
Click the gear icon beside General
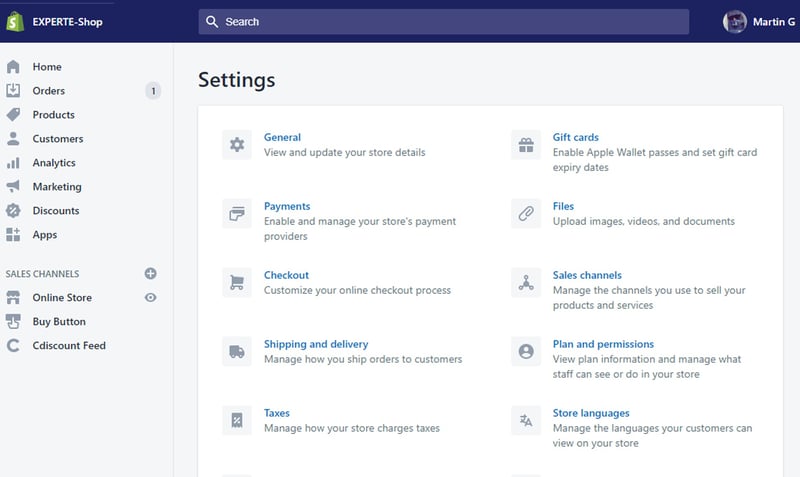[x=237, y=145]
